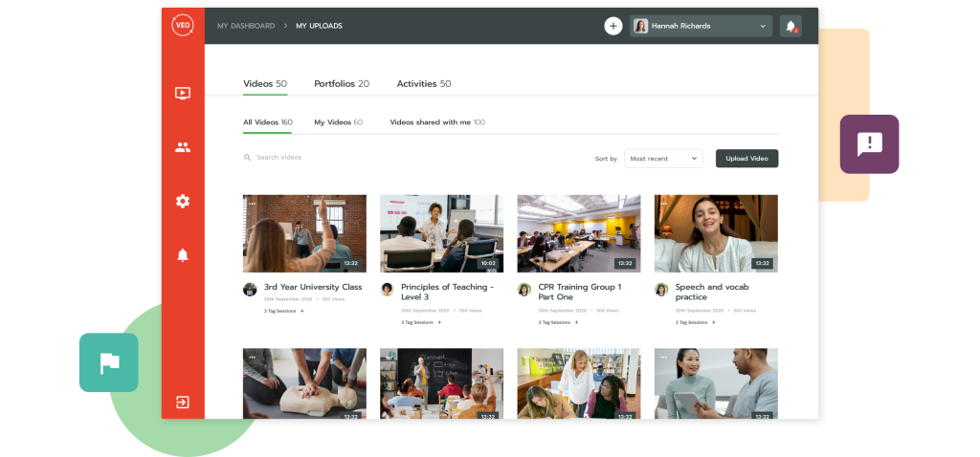Click 3 Tag Sessions under Principles of Teaching
The width and height of the screenshot is (980, 457).
(417, 323)
